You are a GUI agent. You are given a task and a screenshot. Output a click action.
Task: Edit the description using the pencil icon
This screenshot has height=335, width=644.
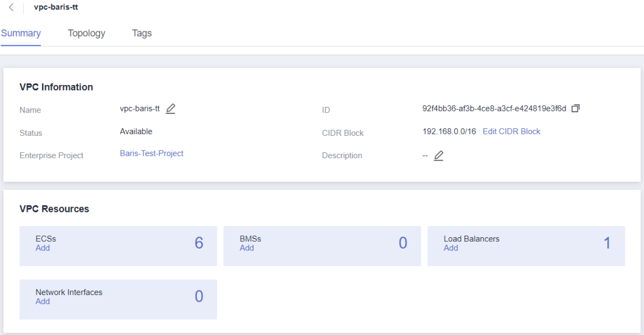[x=439, y=156]
